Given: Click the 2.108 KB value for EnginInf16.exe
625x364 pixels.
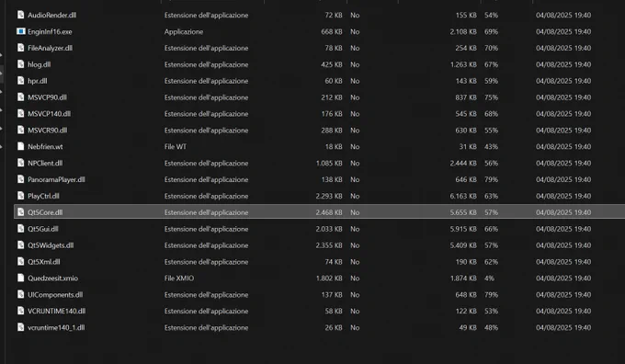Looking at the screenshot, I should coord(463,31).
